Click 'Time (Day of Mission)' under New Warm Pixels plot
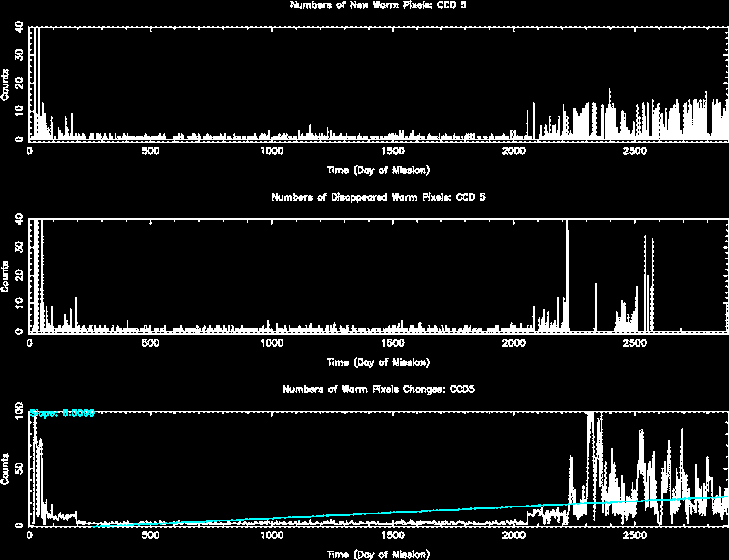The image size is (729, 560). [378, 170]
